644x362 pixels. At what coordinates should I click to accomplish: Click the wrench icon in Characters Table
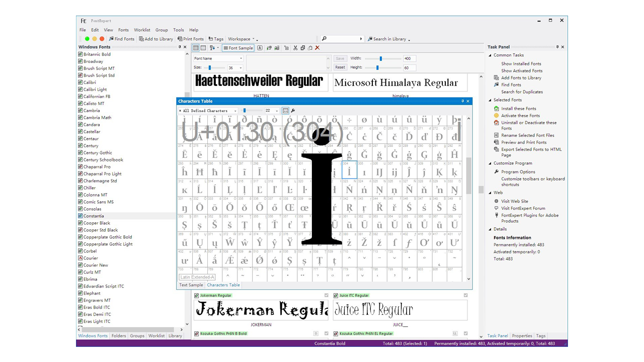[293, 111]
